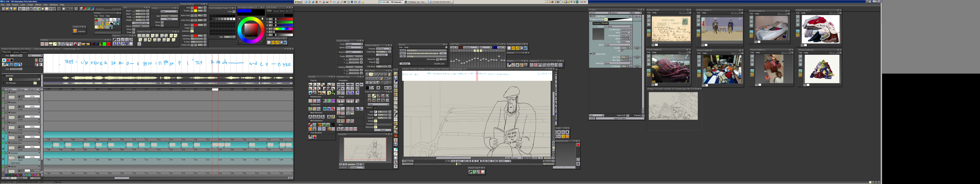
Task: Select the magnifier zoom icon in main toolbar
Action: pos(27,9)
